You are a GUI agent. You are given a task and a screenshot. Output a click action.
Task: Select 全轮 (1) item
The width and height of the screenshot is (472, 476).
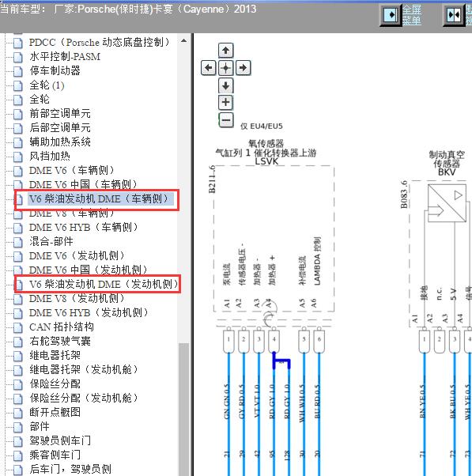tap(47, 85)
